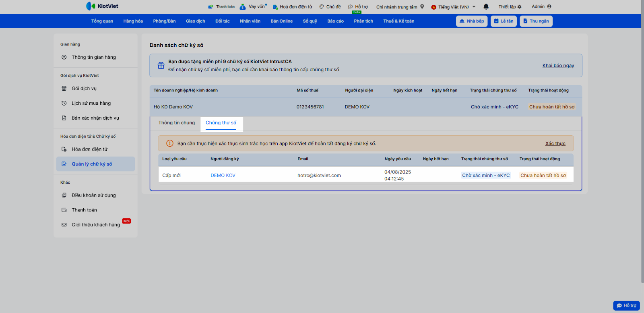Click tax code 0123456781

pyautogui.click(x=310, y=107)
